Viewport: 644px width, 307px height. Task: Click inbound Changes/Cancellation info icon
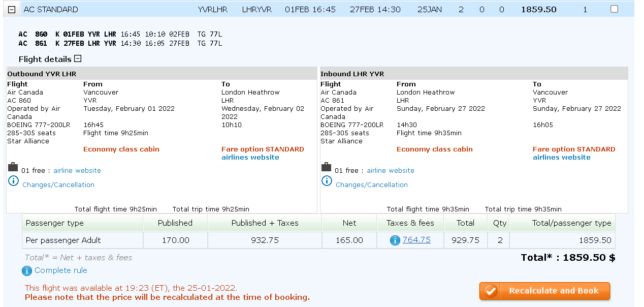click(327, 181)
